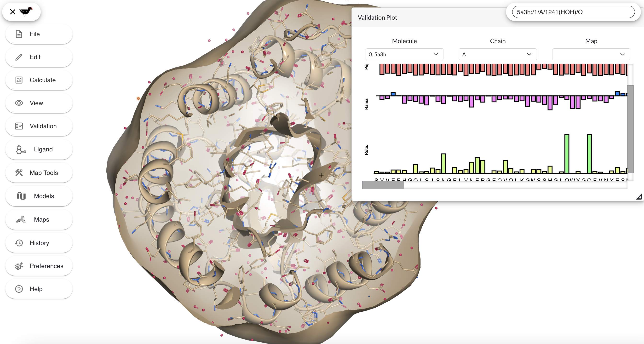Image resolution: width=644 pixels, height=344 pixels.
Task: Click the Edit pencil icon
Action: point(19,57)
